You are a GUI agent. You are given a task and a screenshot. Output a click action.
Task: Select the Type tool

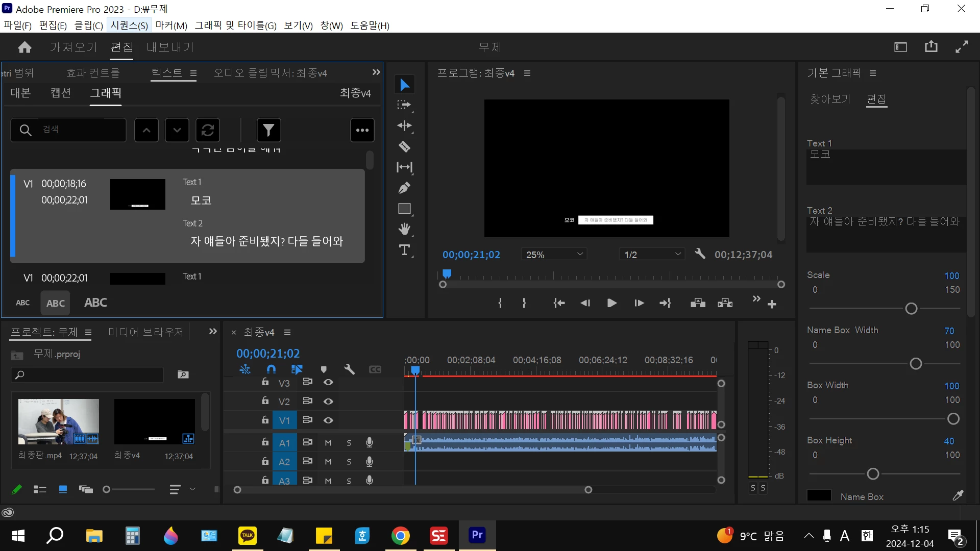404,250
